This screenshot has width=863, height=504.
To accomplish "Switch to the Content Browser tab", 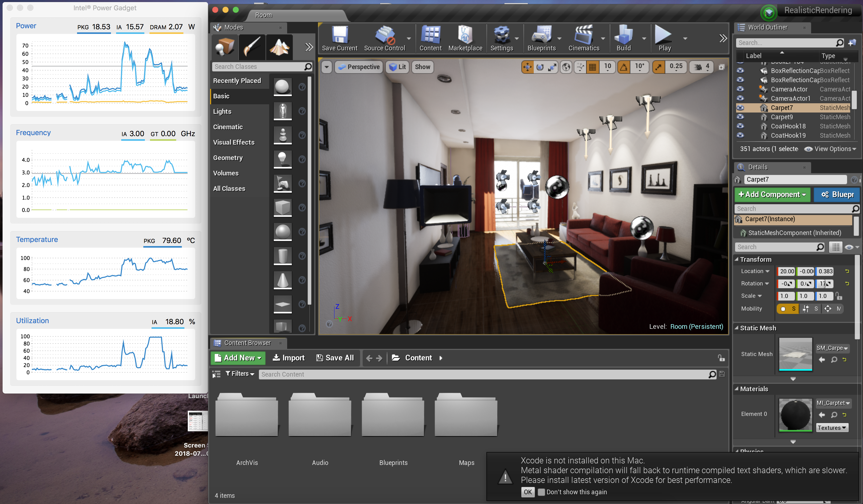I will click(x=247, y=343).
